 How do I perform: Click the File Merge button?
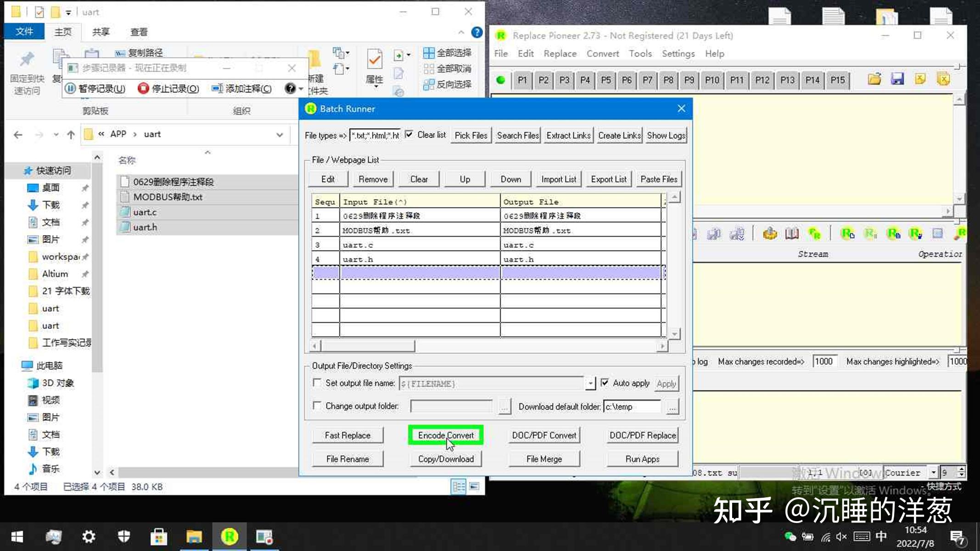tap(544, 459)
